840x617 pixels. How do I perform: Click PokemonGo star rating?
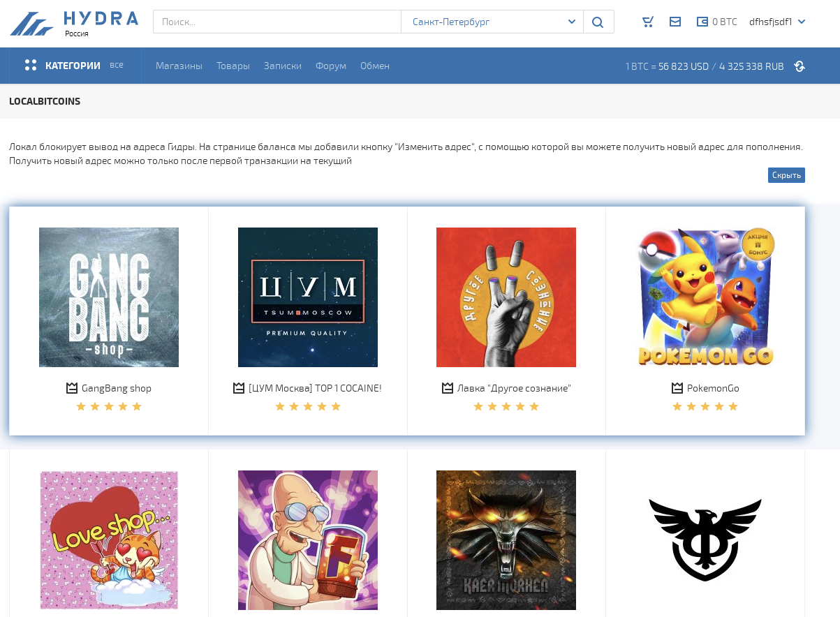click(x=705, y=406)
